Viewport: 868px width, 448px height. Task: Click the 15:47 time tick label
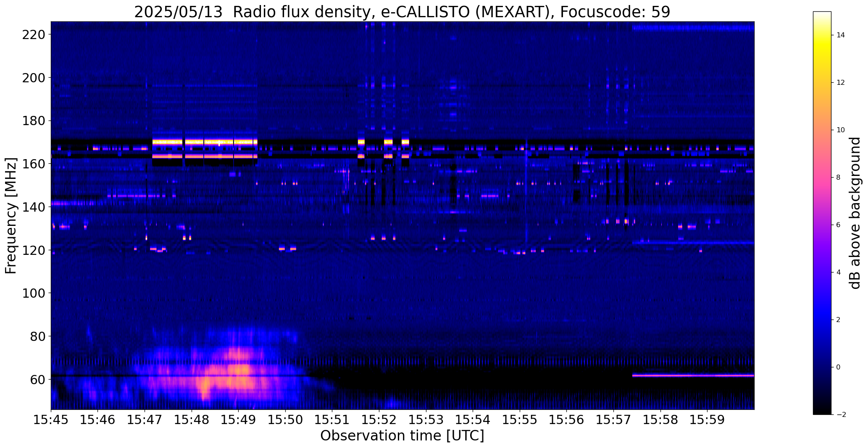point(145,420)
